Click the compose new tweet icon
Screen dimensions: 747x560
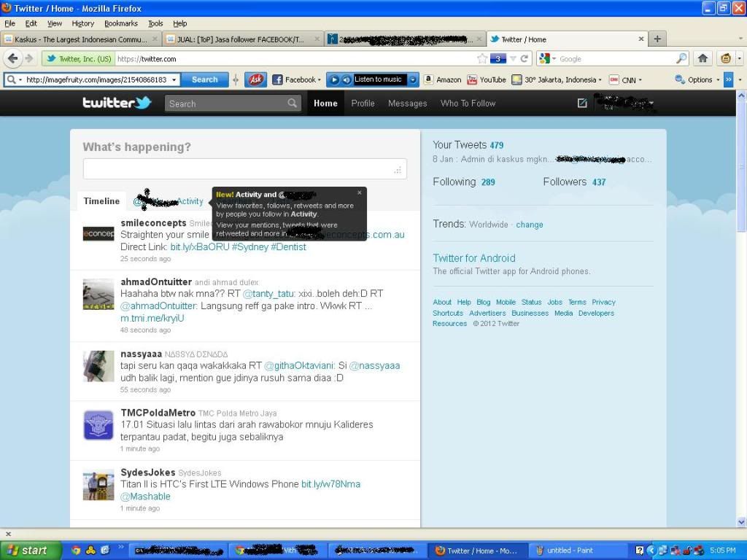point(582,103)
